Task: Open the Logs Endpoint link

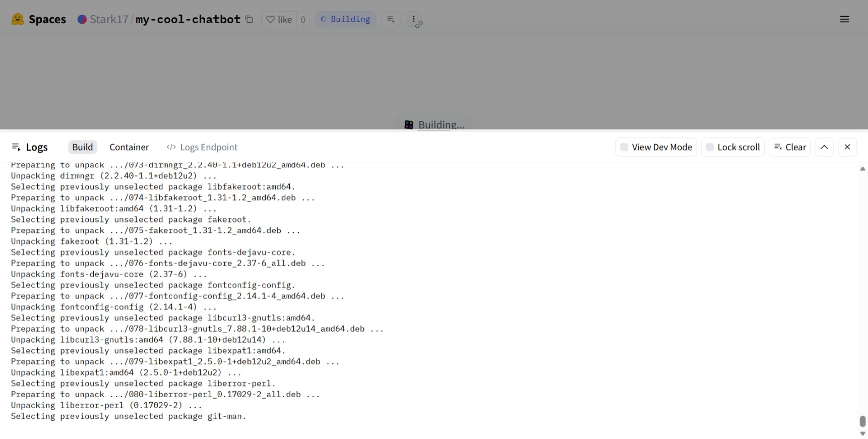Action: click(x=202, y=147)
